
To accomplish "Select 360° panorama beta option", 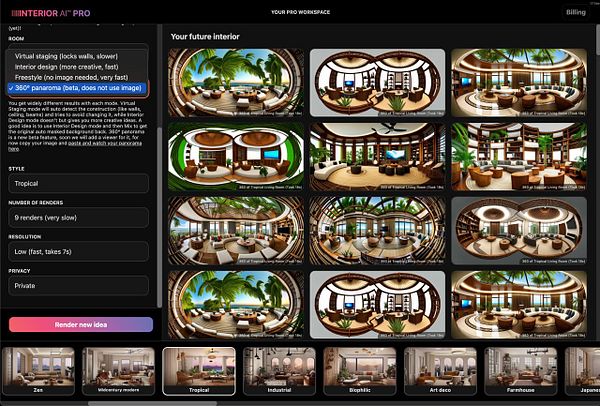I will 77,88.
